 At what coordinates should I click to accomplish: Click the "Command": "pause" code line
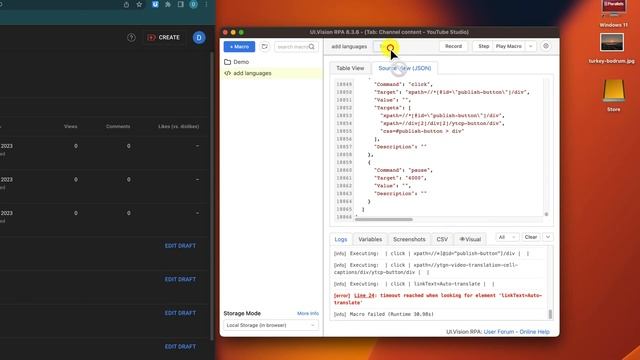tap(403, 170)
